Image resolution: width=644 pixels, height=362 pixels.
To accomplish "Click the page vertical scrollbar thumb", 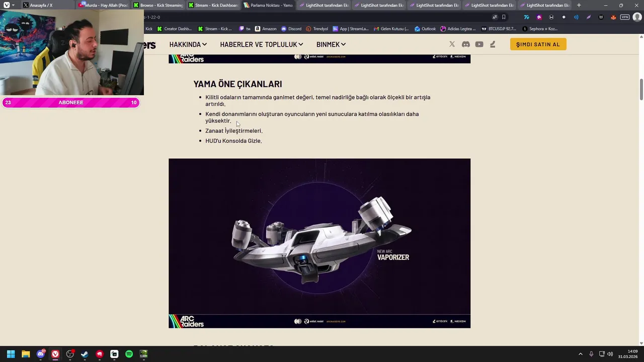I will (641, 89).
